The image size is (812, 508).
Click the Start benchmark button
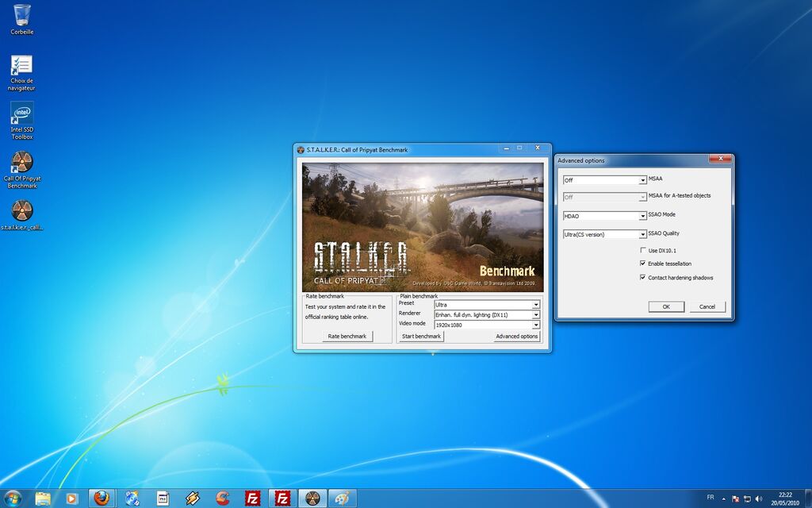click(x=422, y=337)
